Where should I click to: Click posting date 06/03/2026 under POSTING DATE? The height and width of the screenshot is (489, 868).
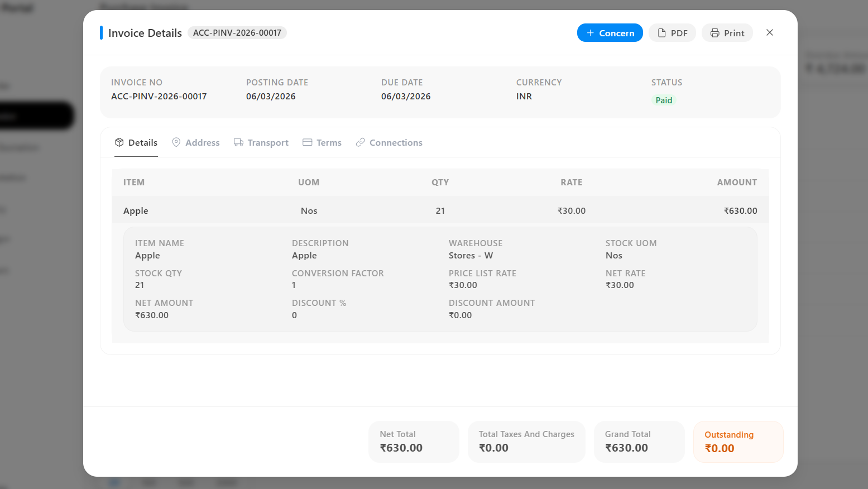[x=271, y=96]
